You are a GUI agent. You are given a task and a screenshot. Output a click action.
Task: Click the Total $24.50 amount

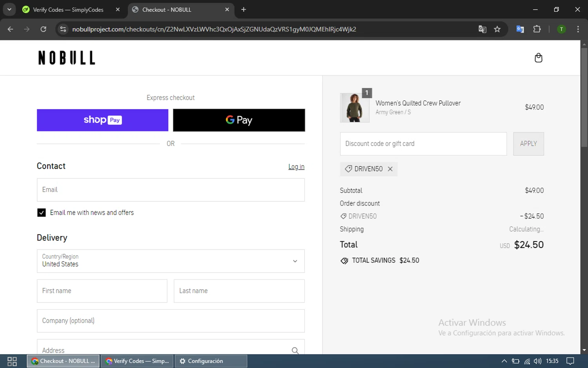tap(529, 245)
